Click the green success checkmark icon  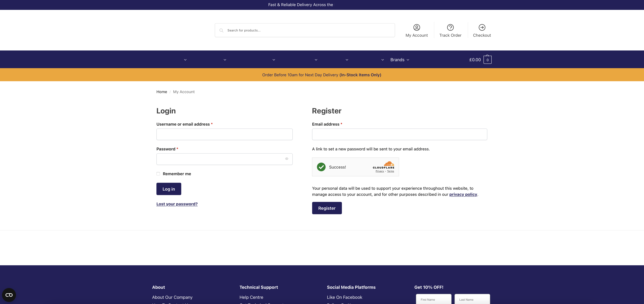(x=321, y=167)
